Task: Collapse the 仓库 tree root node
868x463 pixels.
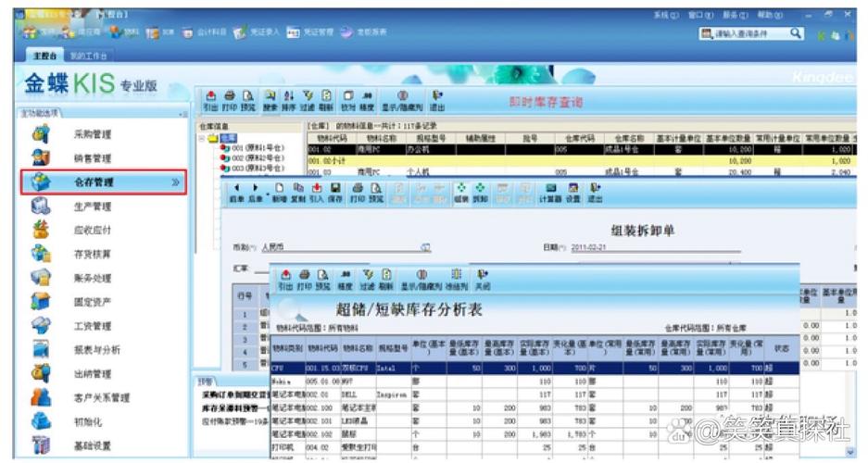Action: pos(202,138)
